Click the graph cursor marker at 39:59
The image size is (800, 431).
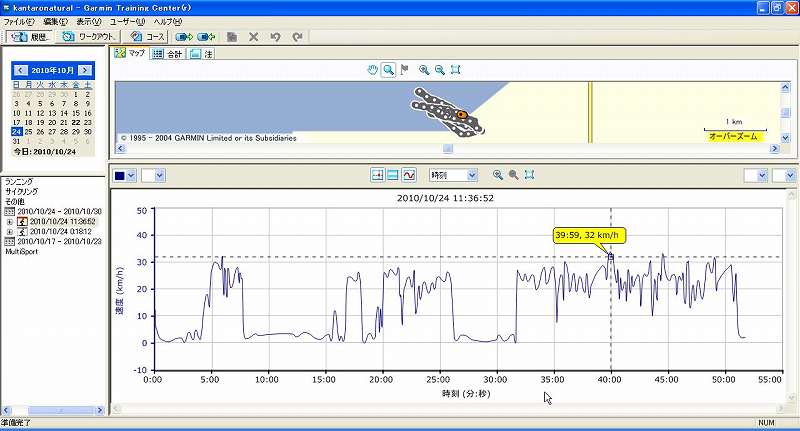pos(611,257)
